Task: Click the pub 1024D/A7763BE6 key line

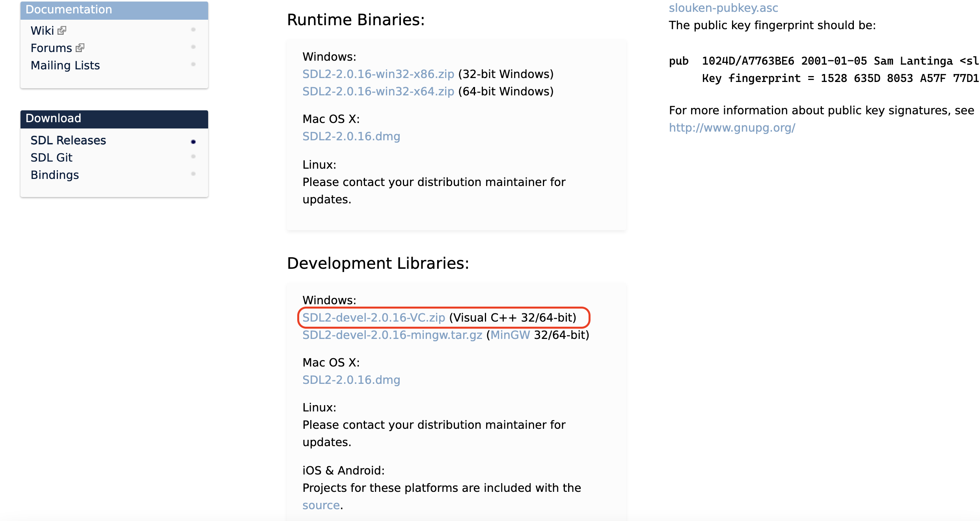Action: click(x=824, y=61)
